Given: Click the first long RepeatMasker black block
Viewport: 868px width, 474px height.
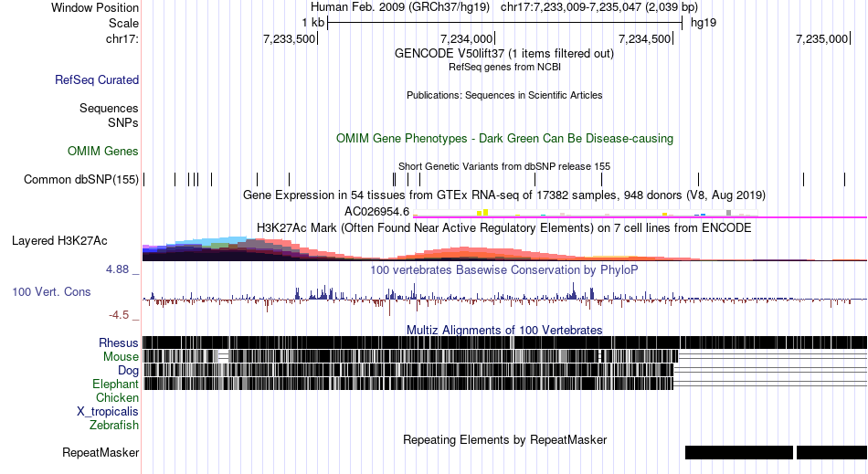Looking at the screenshot, I should pyautogui.click(x=739, y=452).
